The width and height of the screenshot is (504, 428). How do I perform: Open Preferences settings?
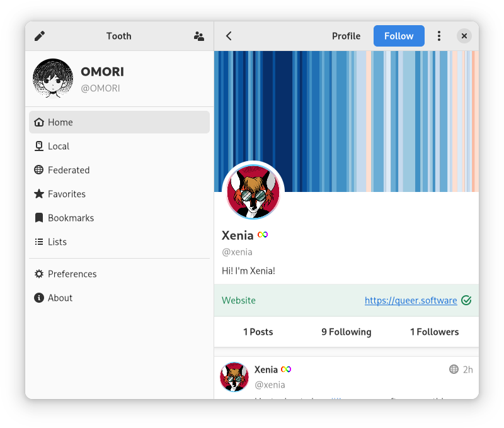tap(119, 274)
